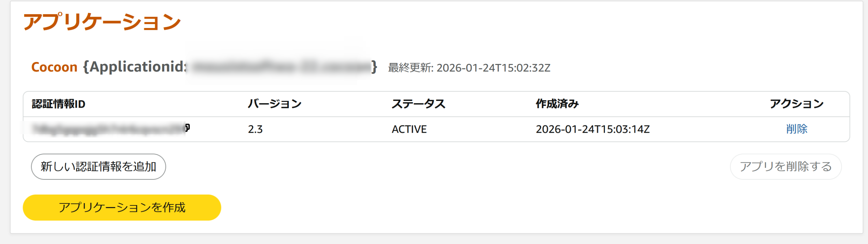Click the アプリを削除する button
Image resolution: width=868 pixels, height=244 pixels.
point(786,167)
